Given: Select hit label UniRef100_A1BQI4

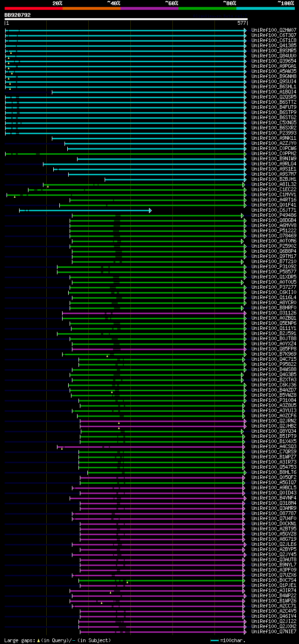Looking at the screenshot, I should [x=274, y=92].
